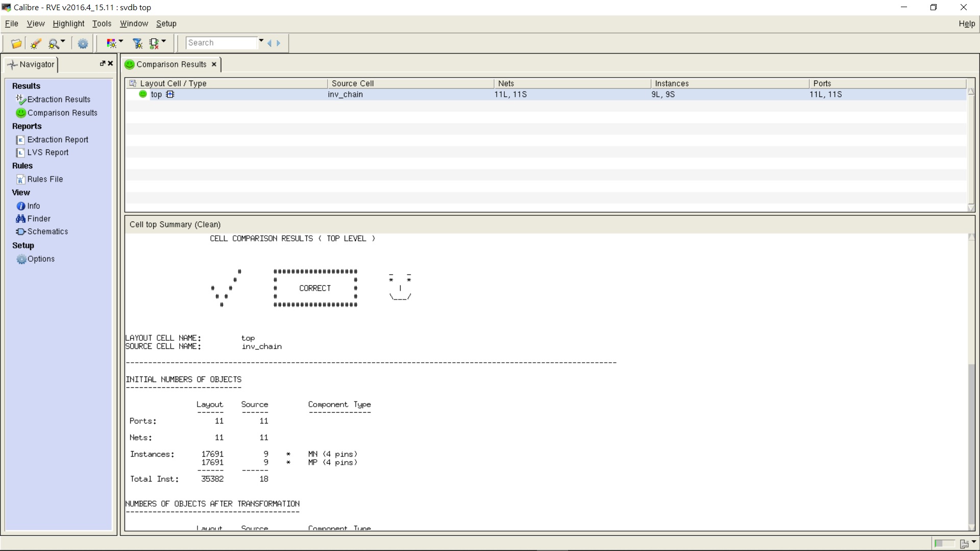Click the blue gear setup icon
Viewport: 980px width, 551px height.
83,43
